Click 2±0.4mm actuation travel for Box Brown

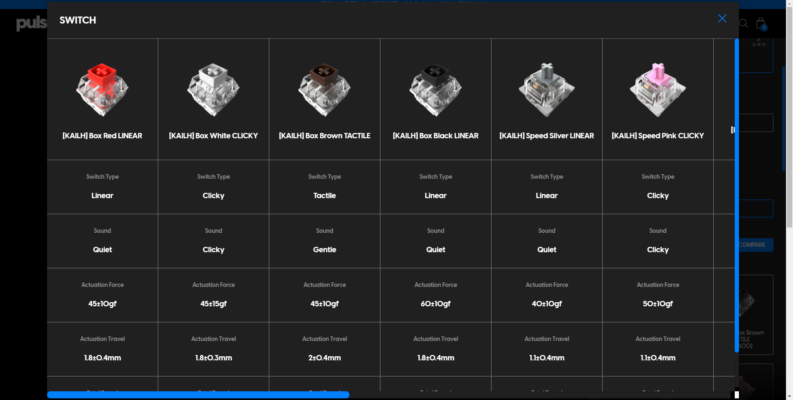click(324, 358)
